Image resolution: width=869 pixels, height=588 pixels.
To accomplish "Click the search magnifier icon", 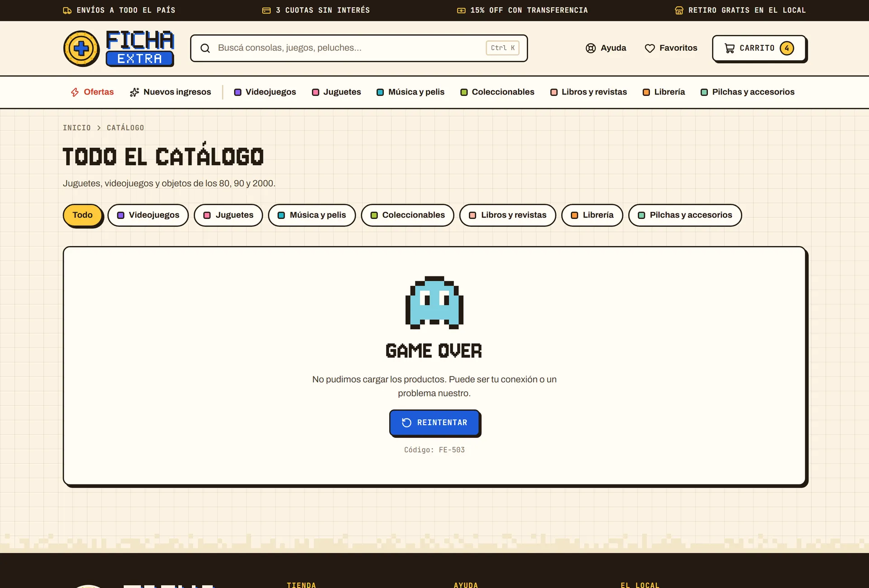I will (x=205, y=48).
